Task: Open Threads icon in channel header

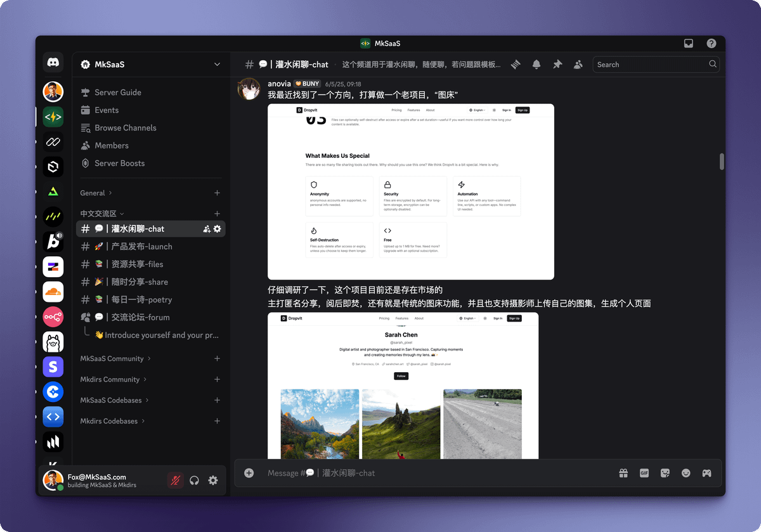Action: click(x=516, y=64)
